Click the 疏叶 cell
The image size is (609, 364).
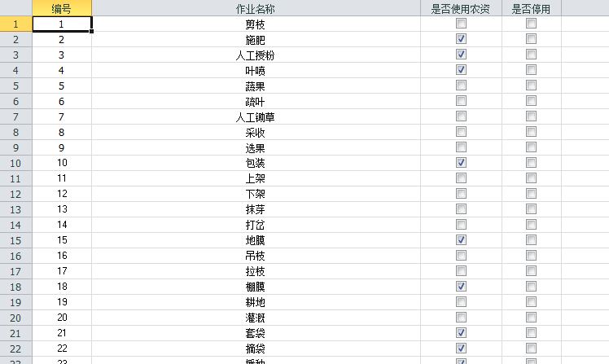(256, 102)
